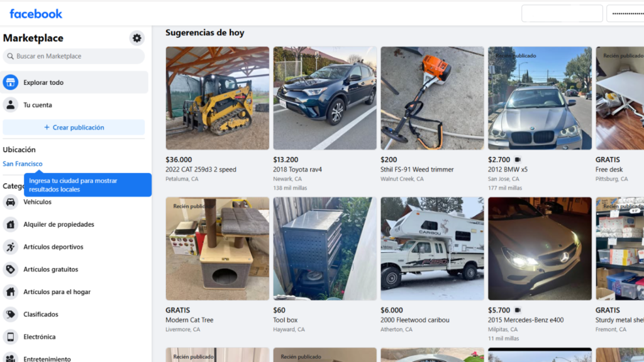The width and height of the screenshot is (644, 362).
Task: Open the Clasificados category
Action: point(74,314)
